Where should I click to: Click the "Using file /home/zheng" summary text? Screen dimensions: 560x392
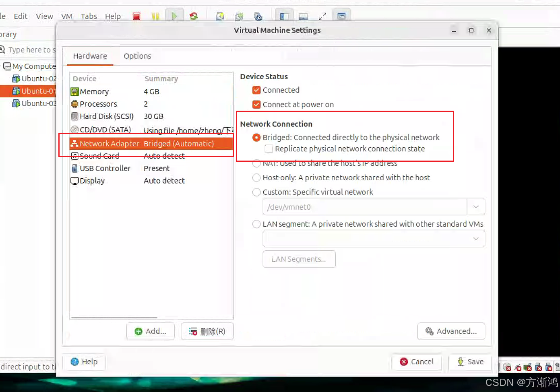[x=188, y=130]
